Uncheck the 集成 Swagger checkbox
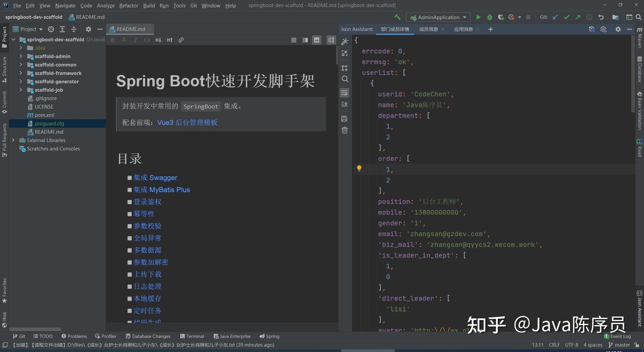 (130, 178)
